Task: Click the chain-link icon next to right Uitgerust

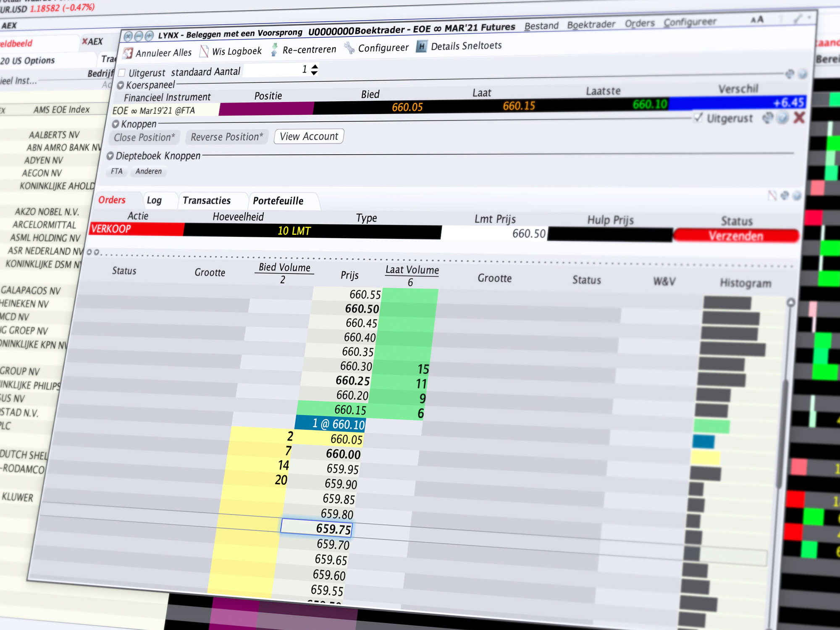Action: point(768,118)
